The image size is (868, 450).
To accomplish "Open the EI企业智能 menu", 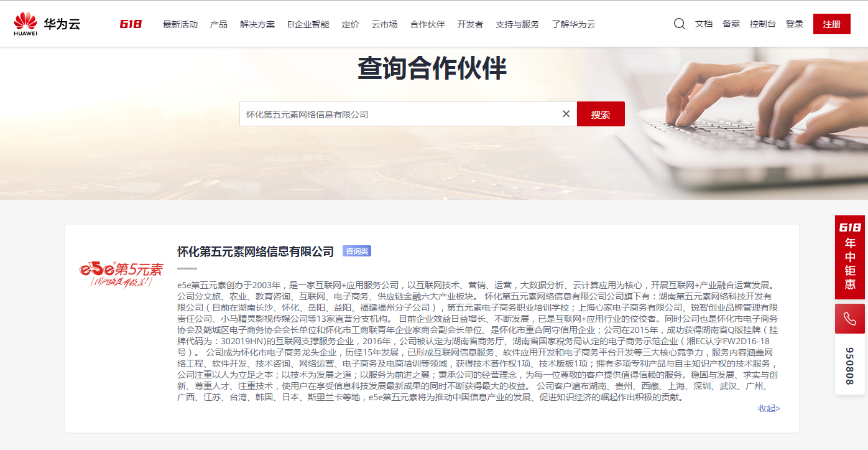I will pyautogui.click(x=308, y=24).
